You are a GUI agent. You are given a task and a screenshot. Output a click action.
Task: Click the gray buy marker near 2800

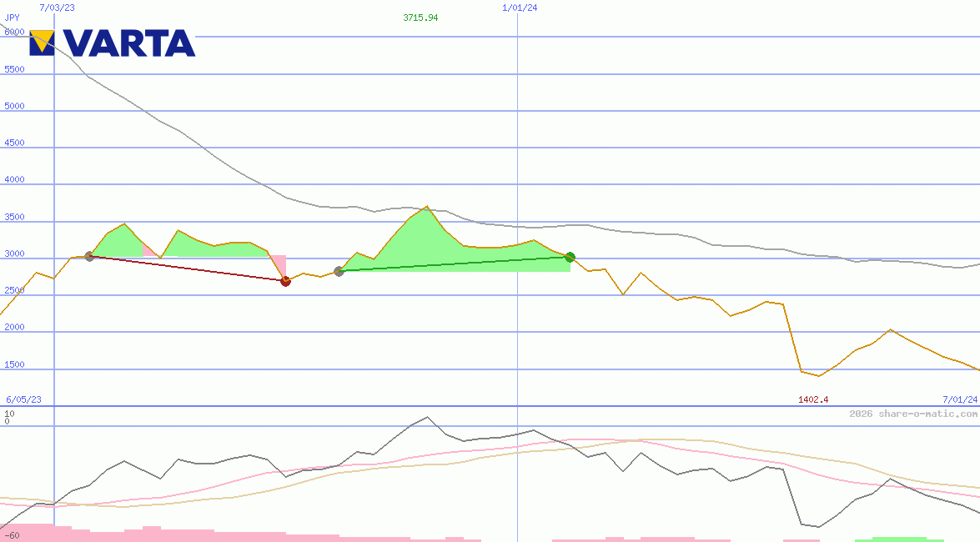pos(339,271)
